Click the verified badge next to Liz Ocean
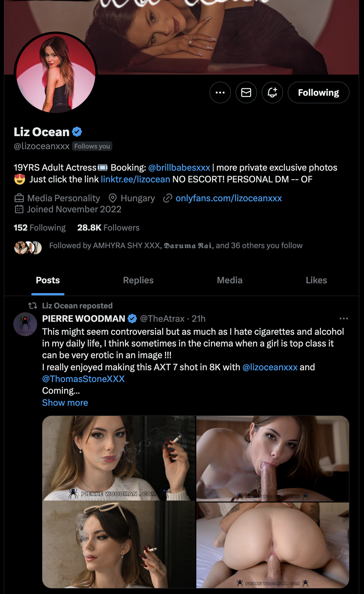The height and width of the screenshot is (594, 364). pos(77,132)
